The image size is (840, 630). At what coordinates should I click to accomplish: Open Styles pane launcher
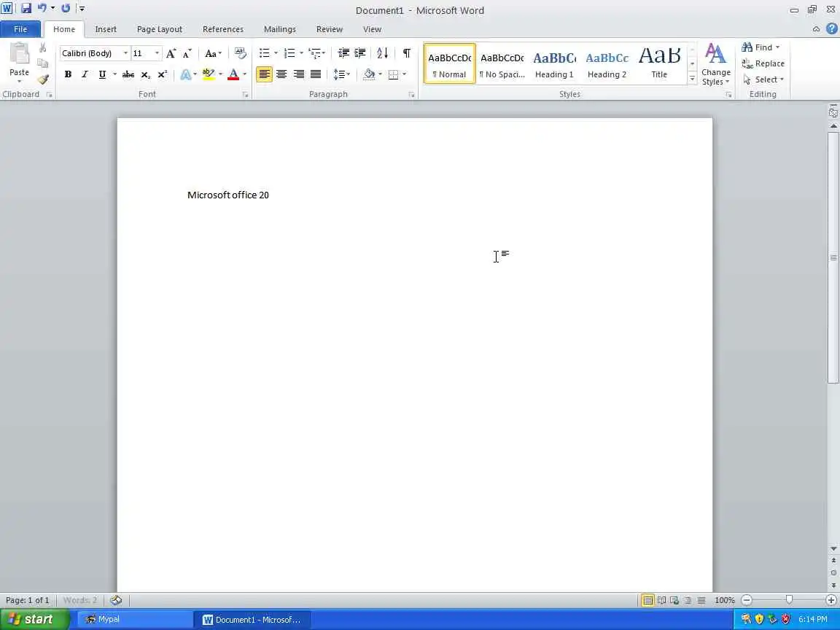coord(728,95)
